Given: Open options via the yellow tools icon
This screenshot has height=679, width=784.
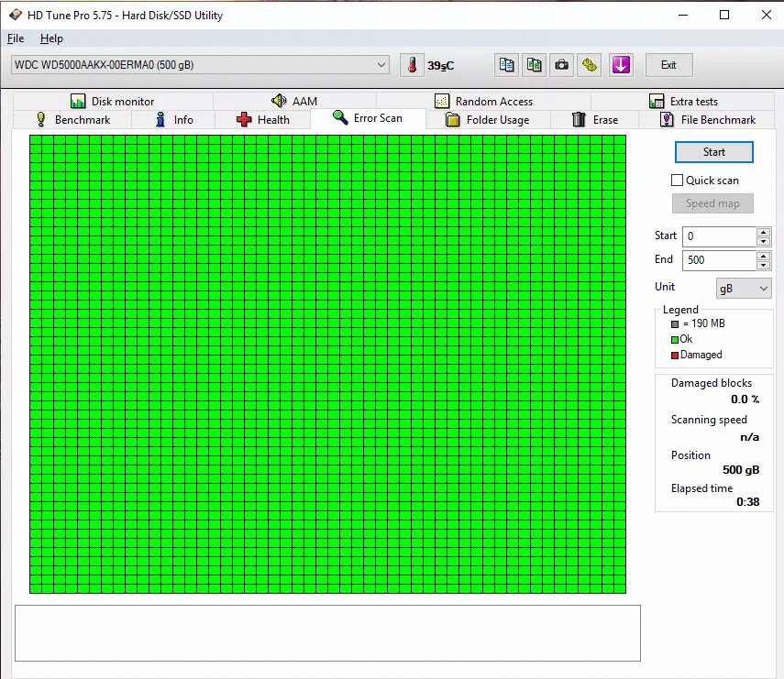Looking at the screenshot, I should point(590,65).
